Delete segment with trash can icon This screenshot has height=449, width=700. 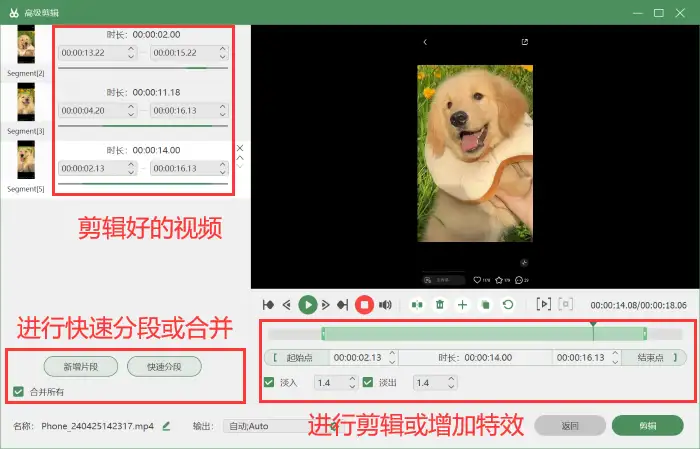pyautogui.click(x=440, y=305)
